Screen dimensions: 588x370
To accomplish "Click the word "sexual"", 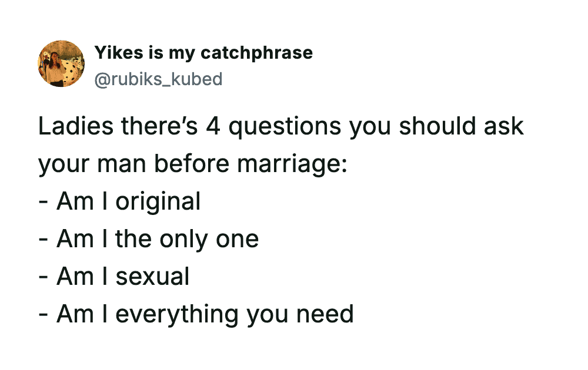I will pyautogui.click(x=152, y=276).
